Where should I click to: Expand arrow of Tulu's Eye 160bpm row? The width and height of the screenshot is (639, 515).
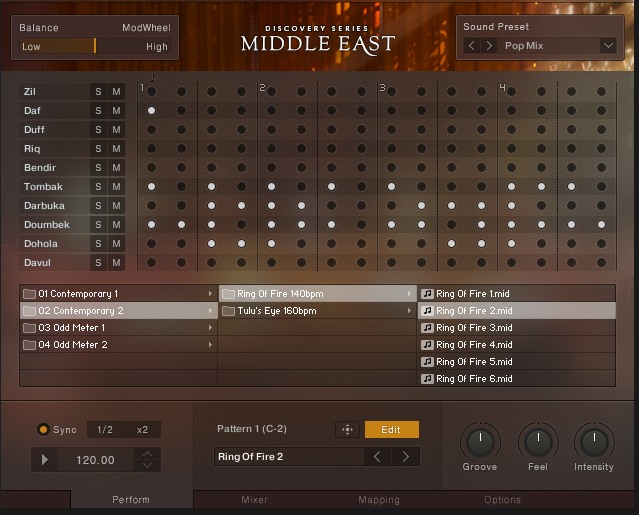pyautogui.click(x=409, y=311)
